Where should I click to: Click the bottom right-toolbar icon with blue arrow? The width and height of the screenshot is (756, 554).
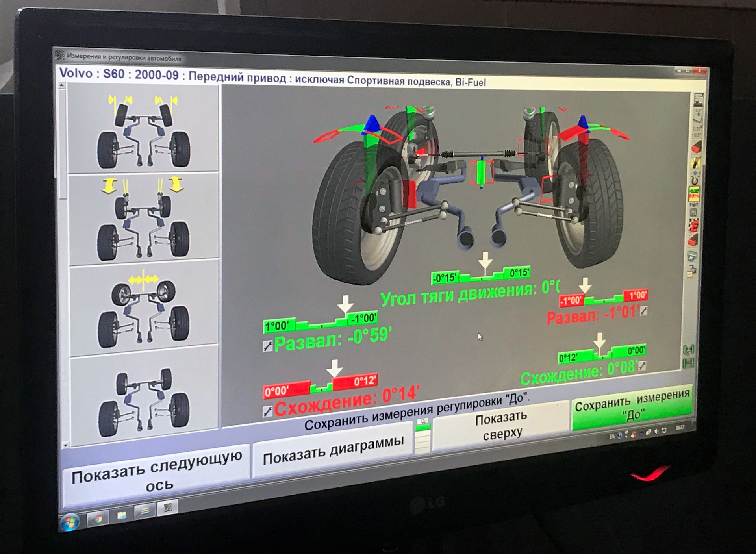click(x=692, y=271)
